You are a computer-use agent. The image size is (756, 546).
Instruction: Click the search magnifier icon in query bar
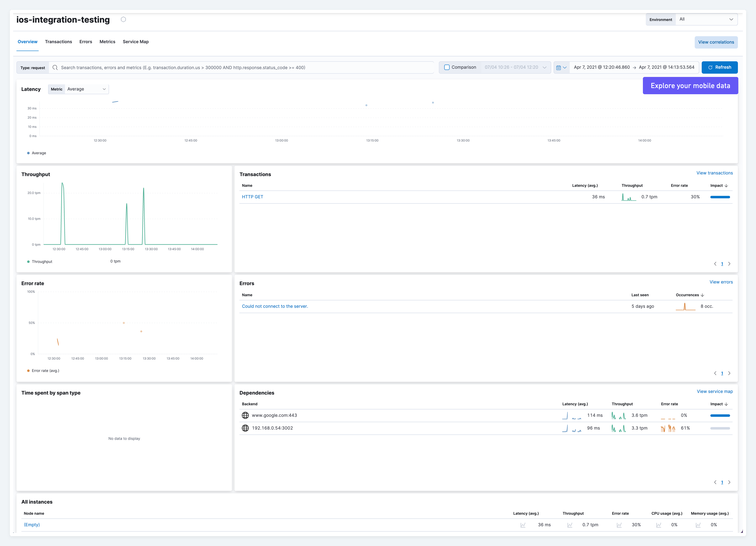55,67
